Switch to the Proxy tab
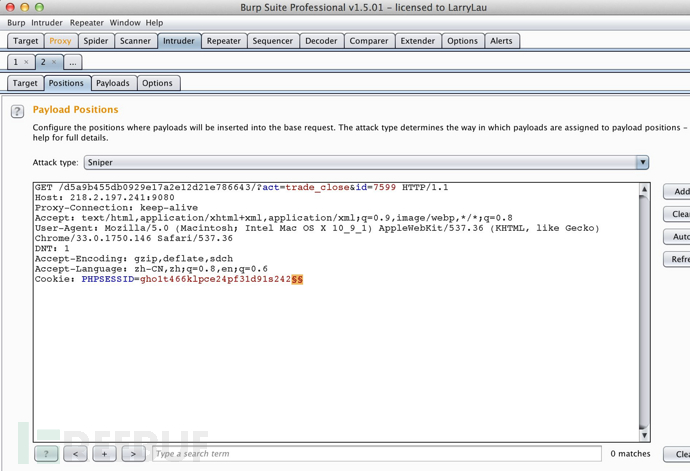 60,41
